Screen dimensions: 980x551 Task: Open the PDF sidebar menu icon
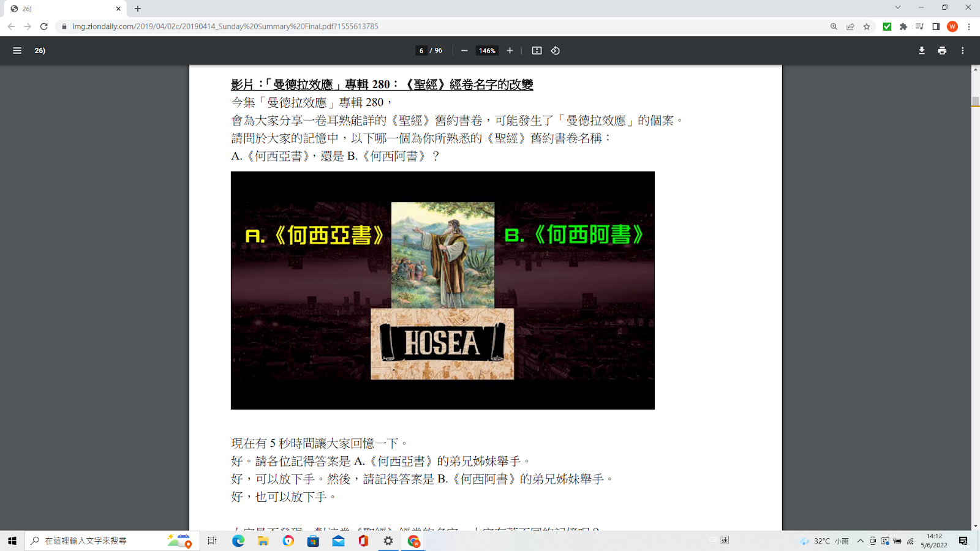click(x=17, y=51)
